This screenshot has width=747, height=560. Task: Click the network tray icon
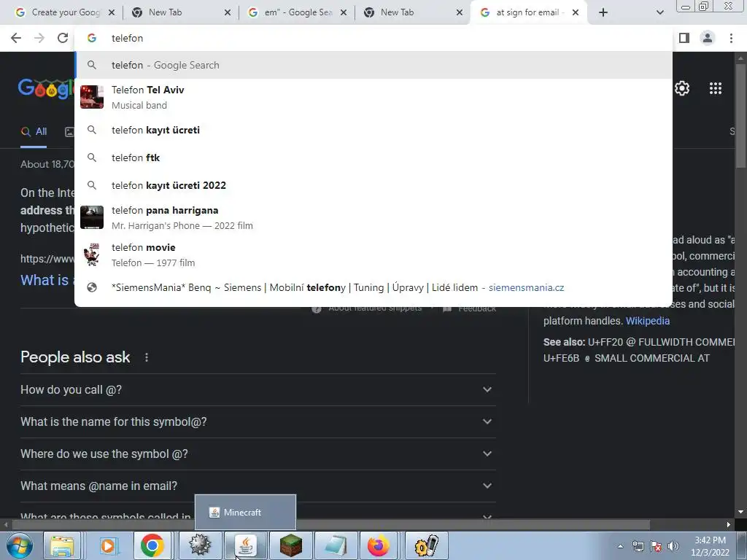click(638, 546)
